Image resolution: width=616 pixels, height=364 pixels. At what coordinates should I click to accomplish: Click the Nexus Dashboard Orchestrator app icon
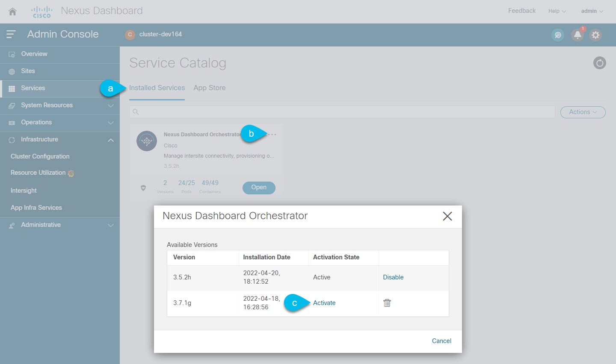pyautogui.click(x=147, y=141)
